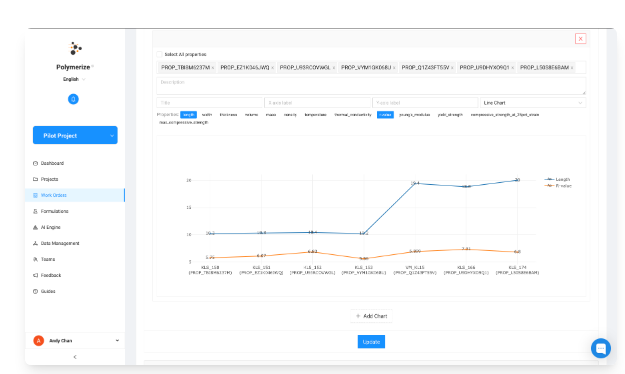Toggle the youngs_modulus property tag

tap(415, 115)
